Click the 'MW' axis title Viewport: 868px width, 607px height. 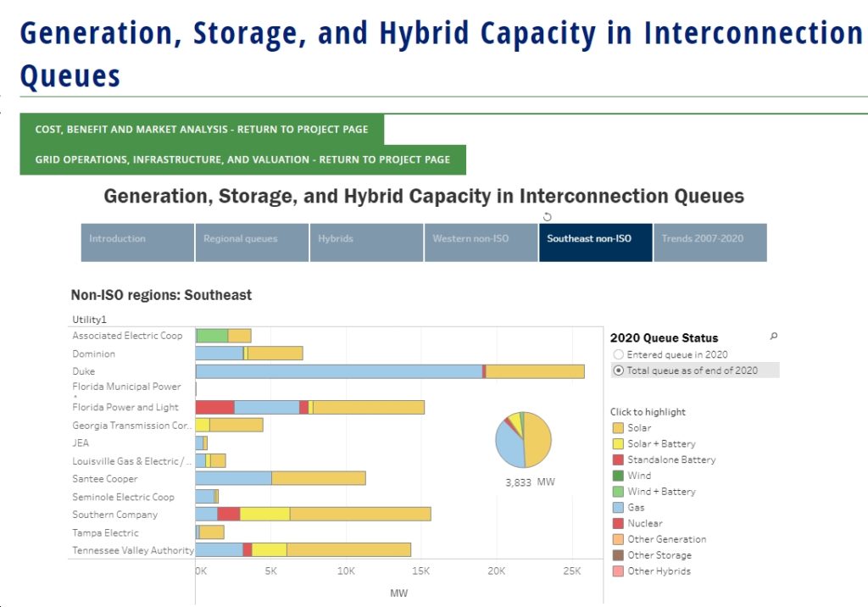click(x=398, y=593)
